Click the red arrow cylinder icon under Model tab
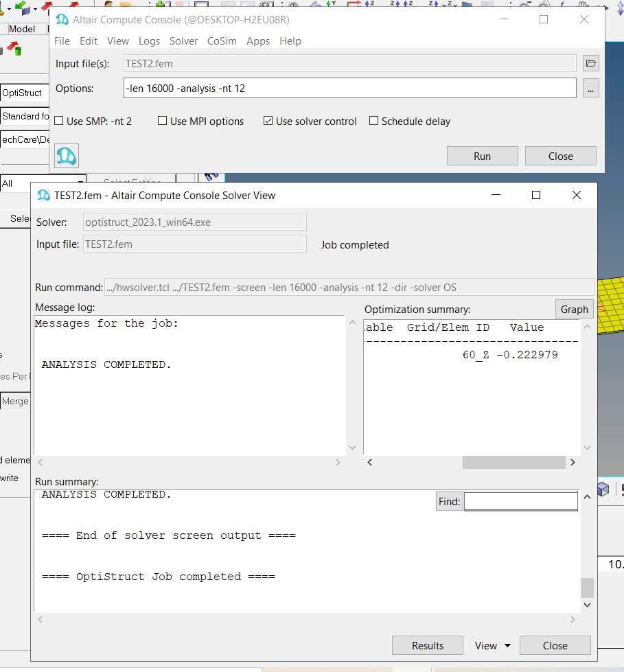Image resolution: width=624 pixels, height=672 pixels. [x=14, y=49]
